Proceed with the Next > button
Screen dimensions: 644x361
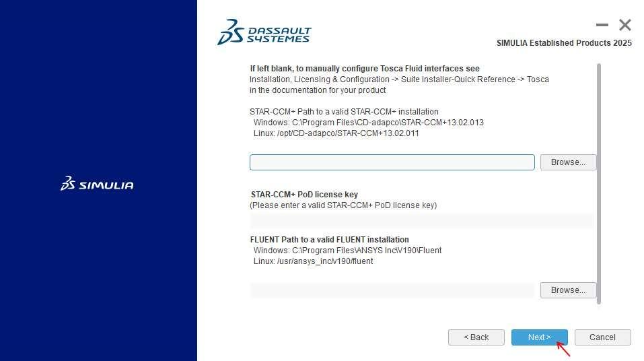click(539, 337)
